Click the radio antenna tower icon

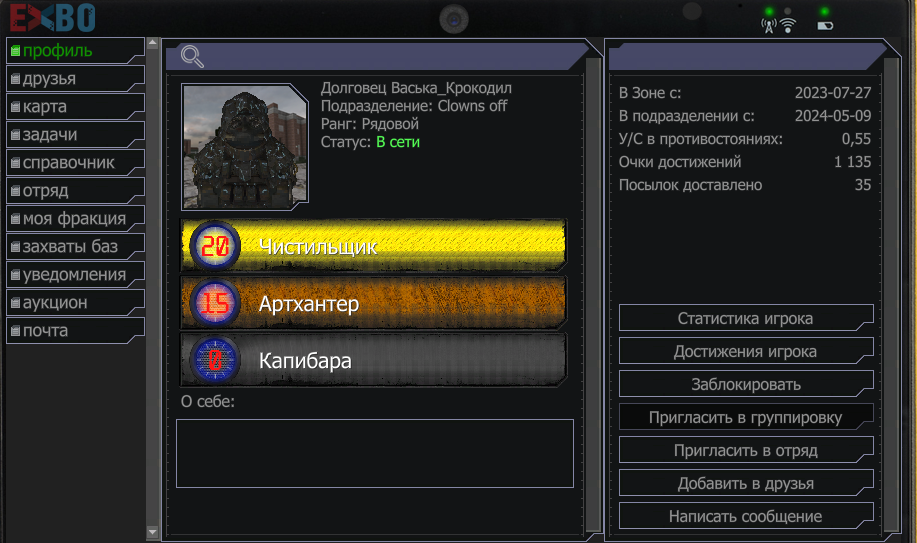coord(768,26)
